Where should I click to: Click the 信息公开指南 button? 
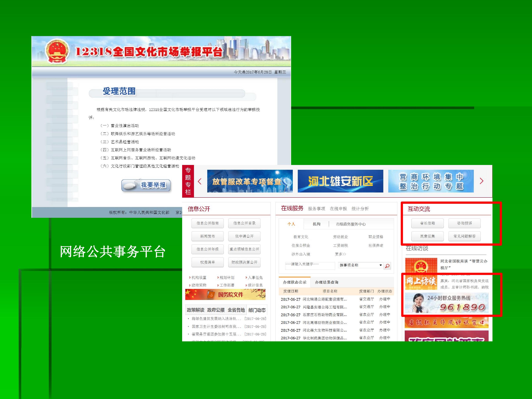tap(208, 223)
